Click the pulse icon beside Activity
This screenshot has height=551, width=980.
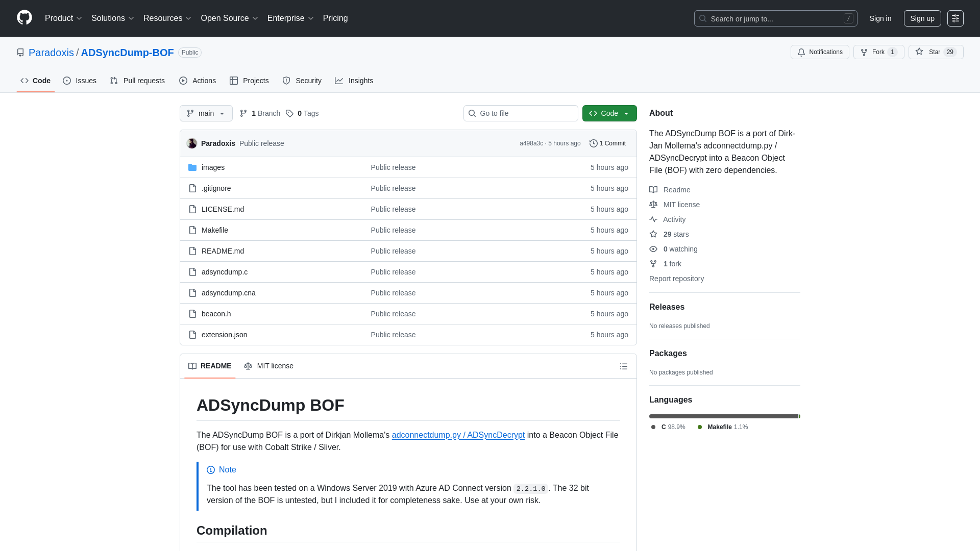click(x=653, y=219)
